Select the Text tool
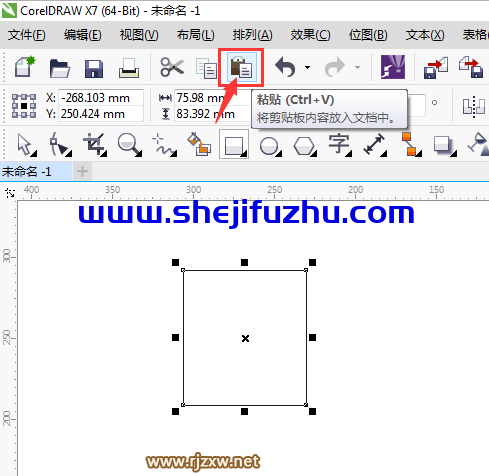 (x=340, y=144)
